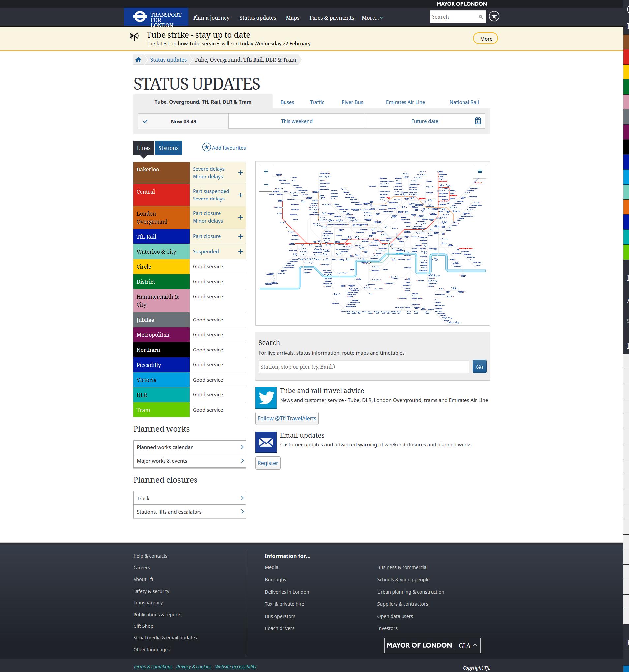Click the search magnifier icon
629x672 pixels.
[x=481, y=17]
